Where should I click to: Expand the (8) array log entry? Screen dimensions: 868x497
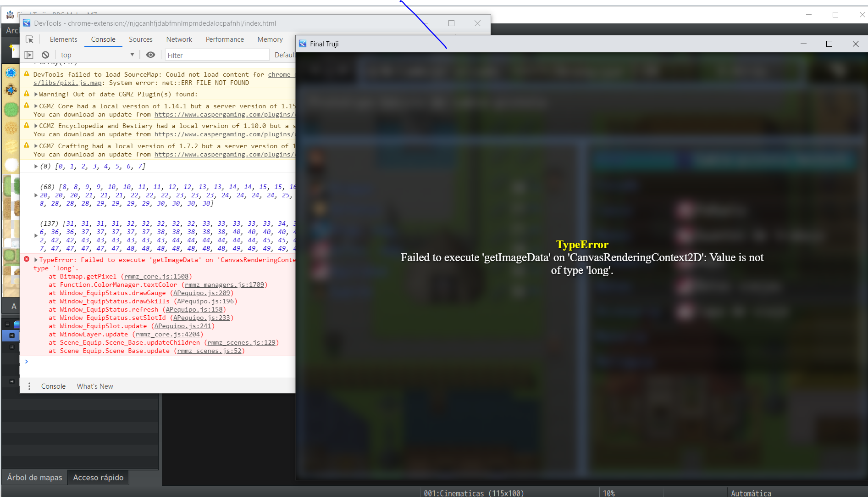(36, 166)
